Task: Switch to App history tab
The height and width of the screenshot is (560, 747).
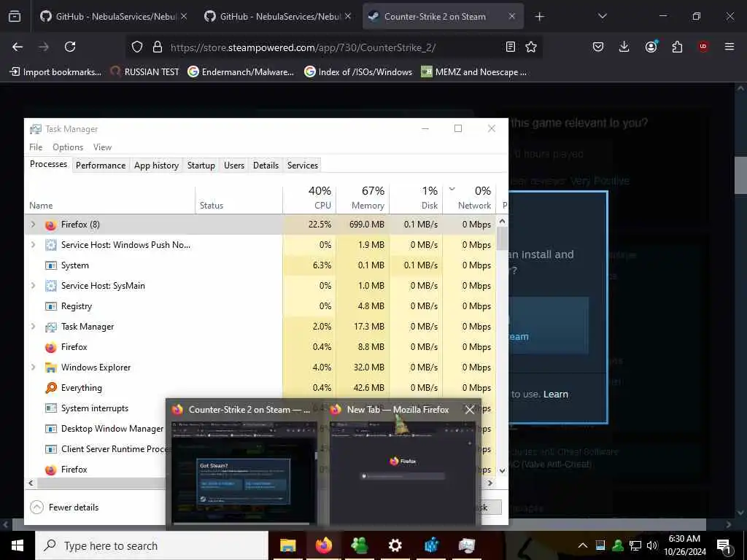Action: 156,166
